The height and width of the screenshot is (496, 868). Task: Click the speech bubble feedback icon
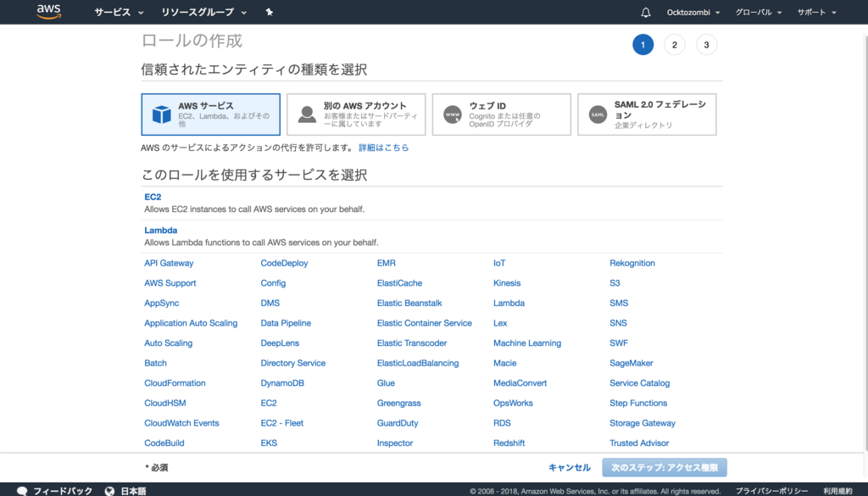[x=22, y=491]
